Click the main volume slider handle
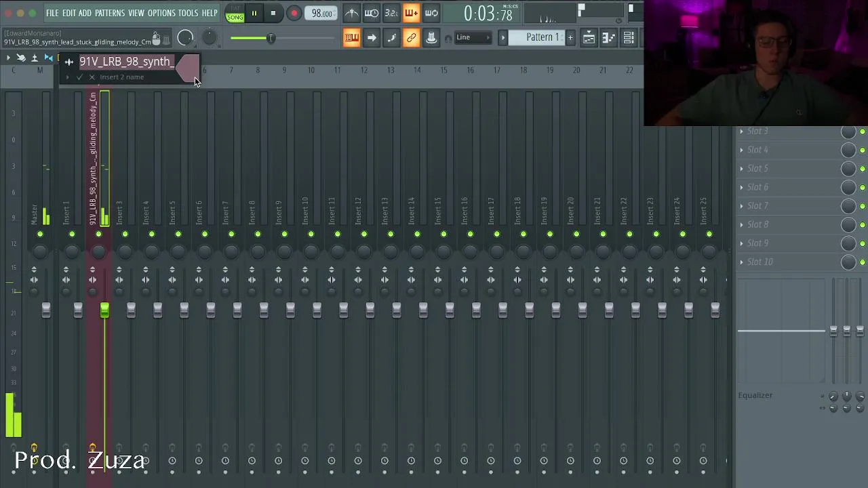Viewport: 868px width, 488px height. 270,38
